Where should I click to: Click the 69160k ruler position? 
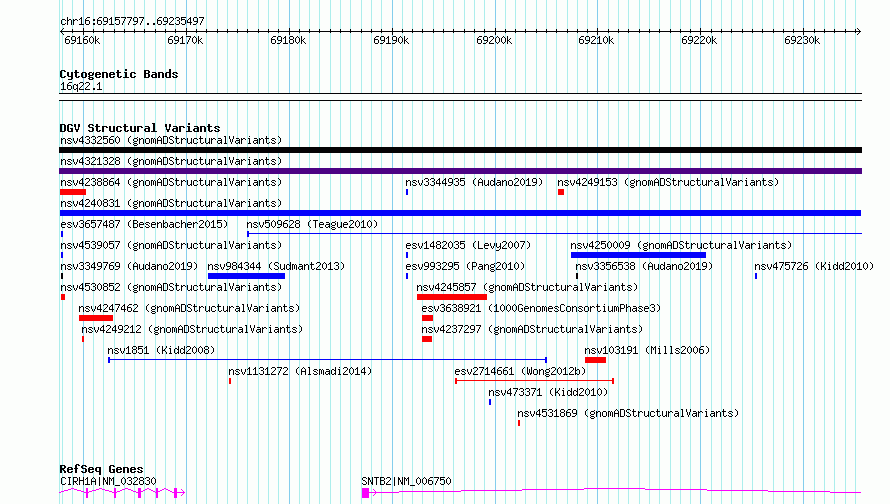click(82, 40)
